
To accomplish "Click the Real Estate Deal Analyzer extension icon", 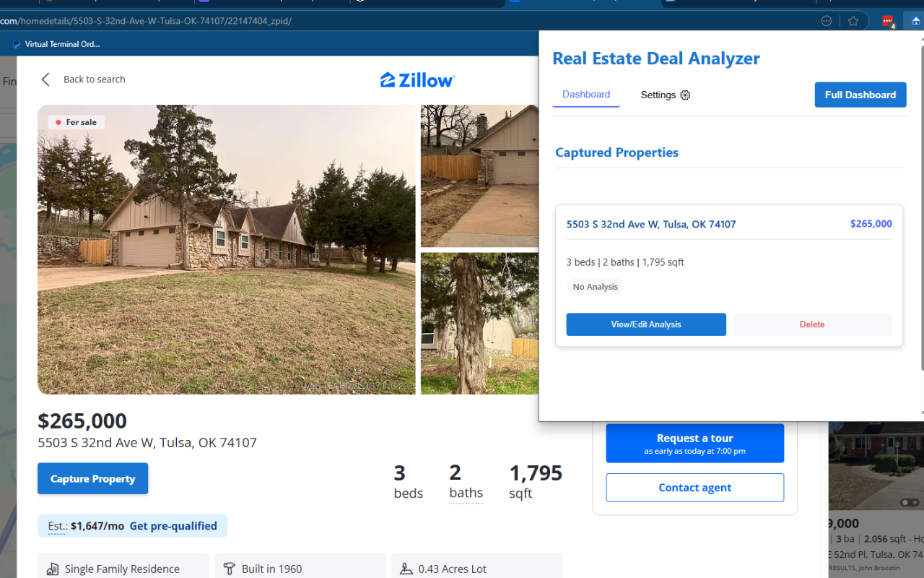I will coord(915,21).
